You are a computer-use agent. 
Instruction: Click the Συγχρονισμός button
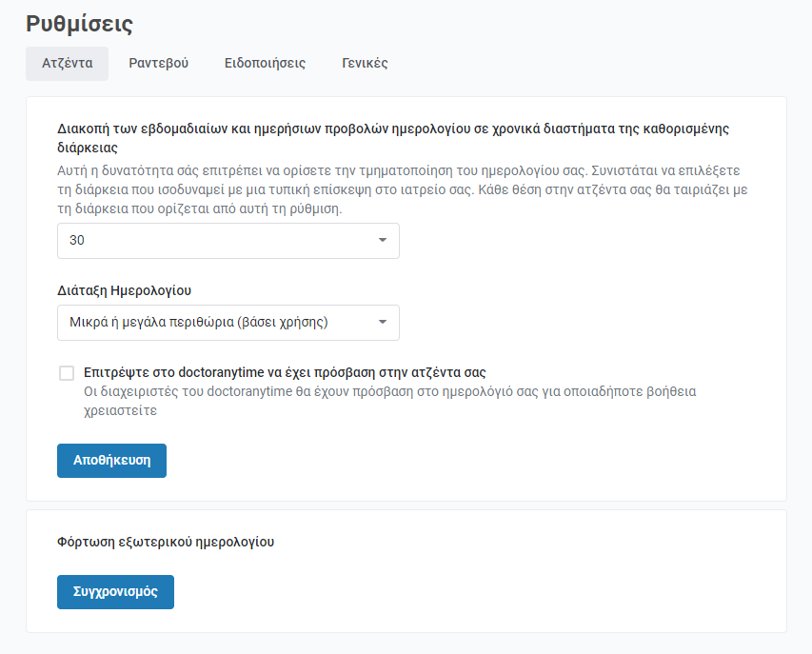(115, 592)
